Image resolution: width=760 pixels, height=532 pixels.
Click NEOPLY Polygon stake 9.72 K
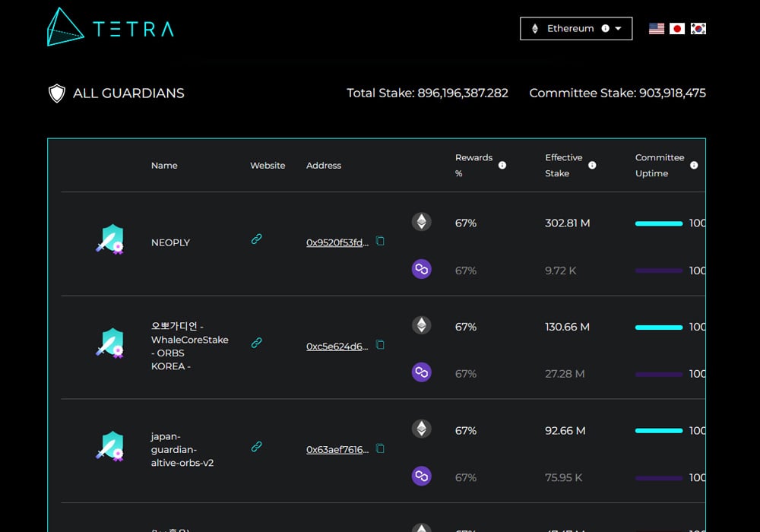pyautogui.click(x=561, y=271)
